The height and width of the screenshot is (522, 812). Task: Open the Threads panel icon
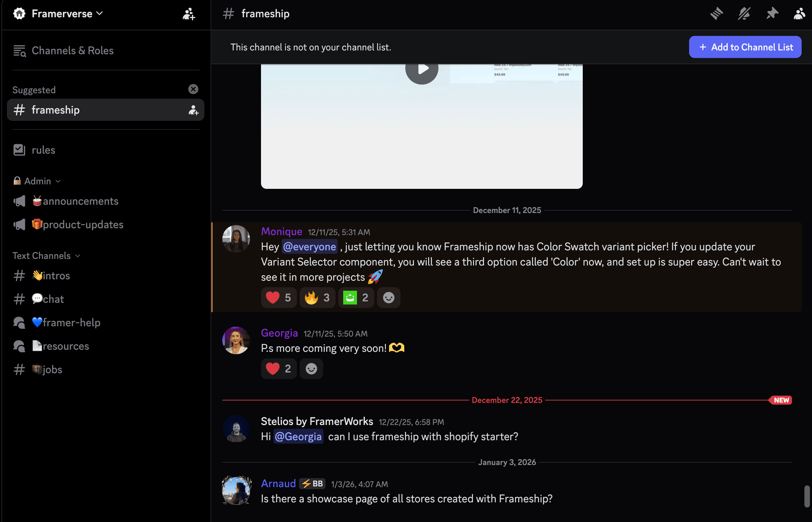717,13
